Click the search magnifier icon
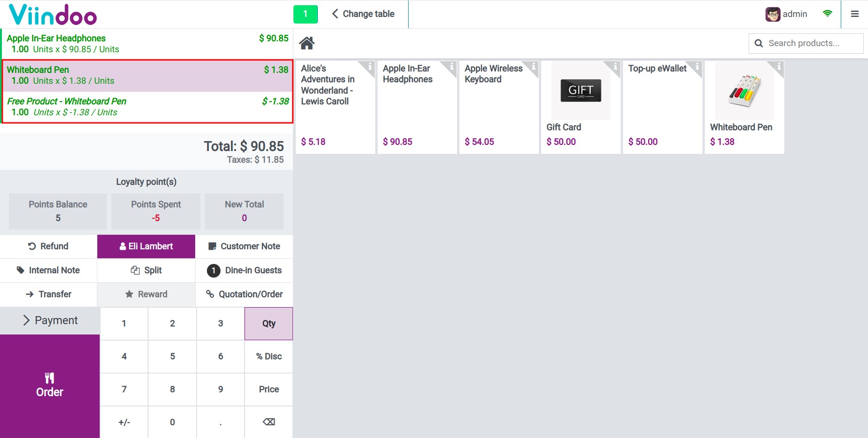Screen dimensions: 868x438 tap(758, 43)
